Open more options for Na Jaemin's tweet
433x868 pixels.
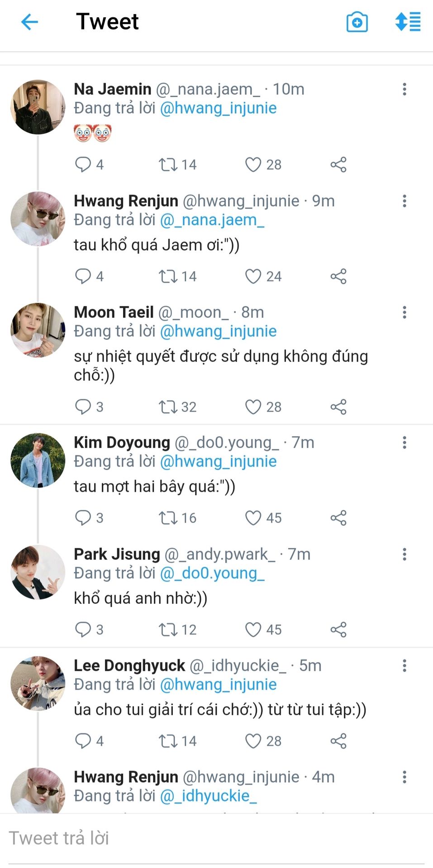[404, 89]
